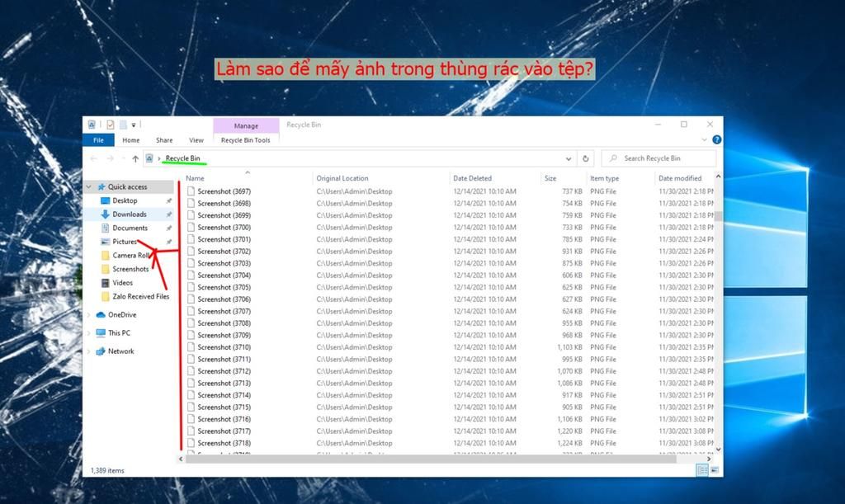Click the horizontal scrollbar left arrow
845x504 pixels.
coord(181,459)
